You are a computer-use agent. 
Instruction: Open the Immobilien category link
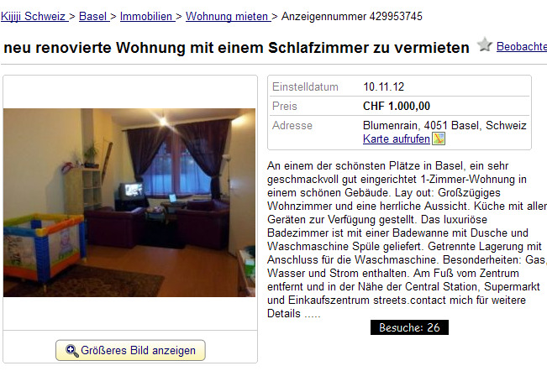147,17
